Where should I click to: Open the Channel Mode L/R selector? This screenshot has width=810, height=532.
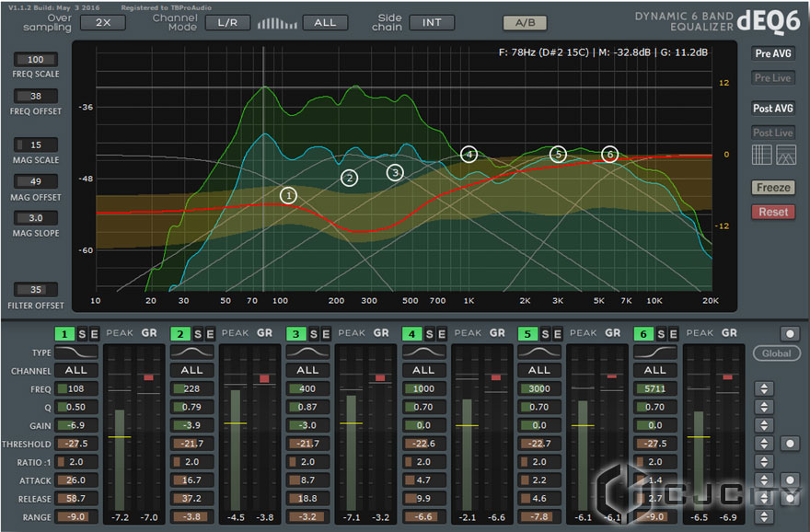[228, 23]
